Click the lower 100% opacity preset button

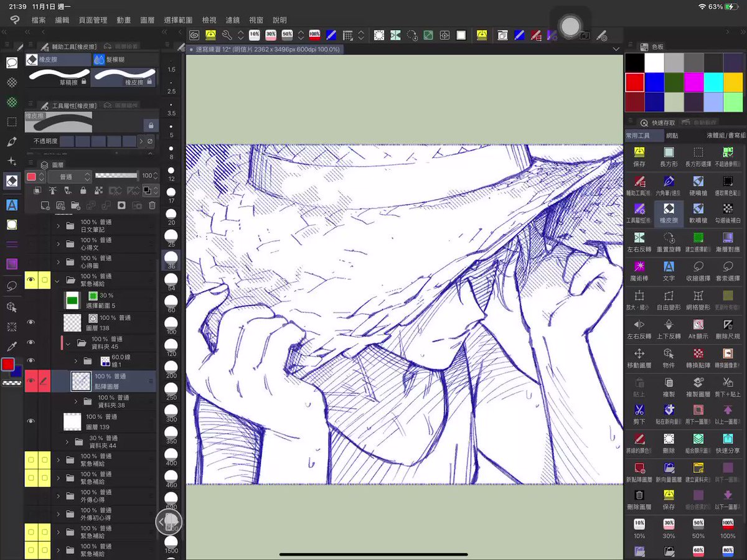click(728, 528)
